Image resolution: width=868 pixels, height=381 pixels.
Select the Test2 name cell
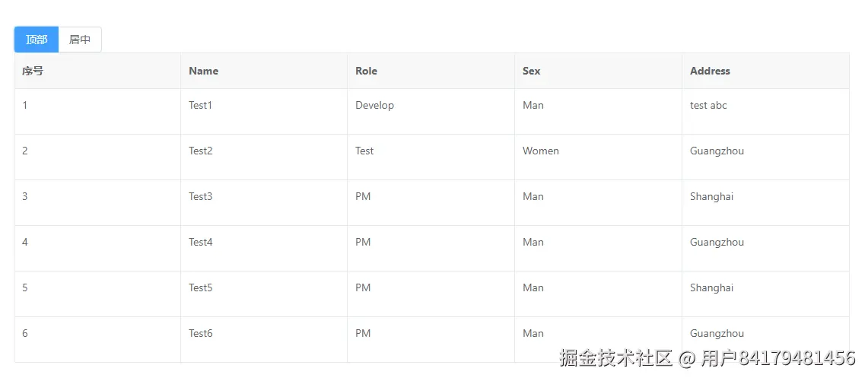(x=201, y=151)
